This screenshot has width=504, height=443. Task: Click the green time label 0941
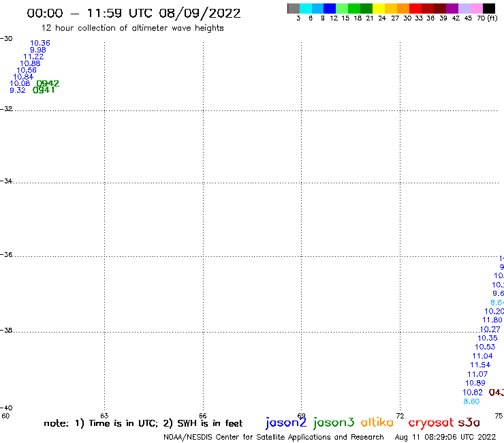44,90
